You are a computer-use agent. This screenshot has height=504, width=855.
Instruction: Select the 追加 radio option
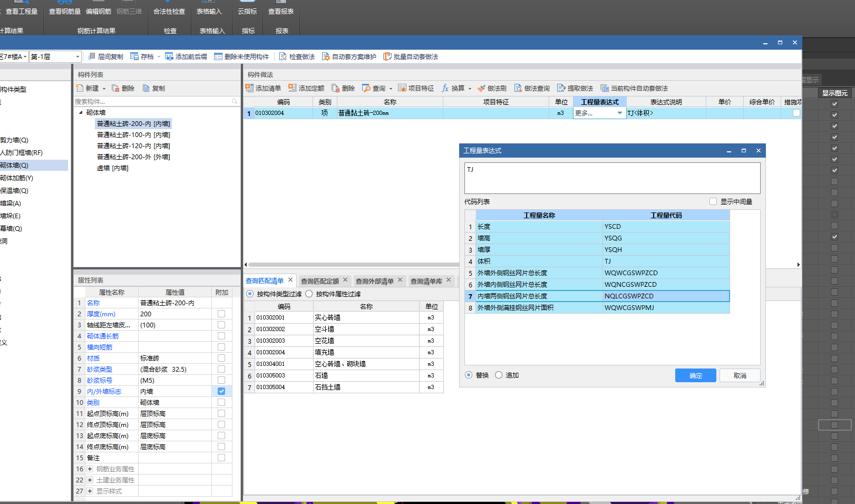[x=499, y=375]
